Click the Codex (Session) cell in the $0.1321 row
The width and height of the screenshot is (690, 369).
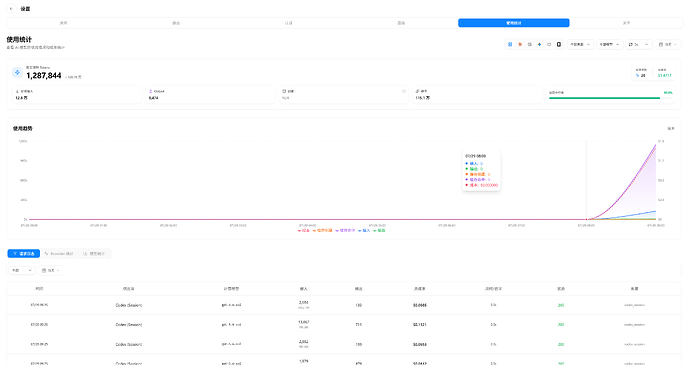(x=128, y=325)
